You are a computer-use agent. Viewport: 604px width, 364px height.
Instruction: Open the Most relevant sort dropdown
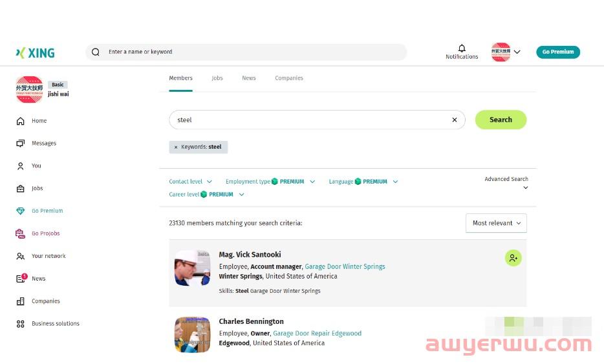[x=496, y=223]
